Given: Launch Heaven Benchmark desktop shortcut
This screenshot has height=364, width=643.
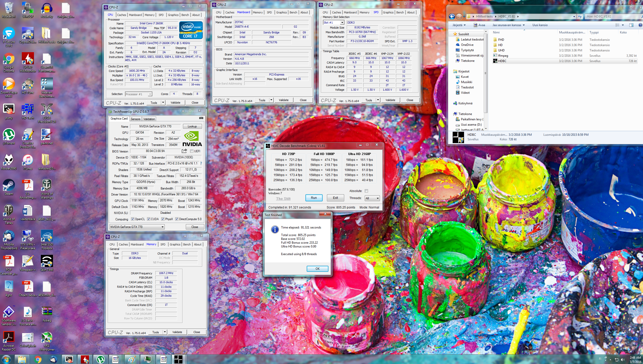Looking at the screenshot, I should 47,88.
